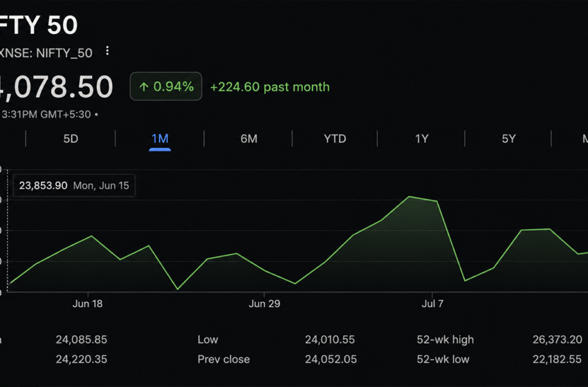Click the value 24,220.35
The width and height of the screenshot is (588, 387).
pos(82,359)
